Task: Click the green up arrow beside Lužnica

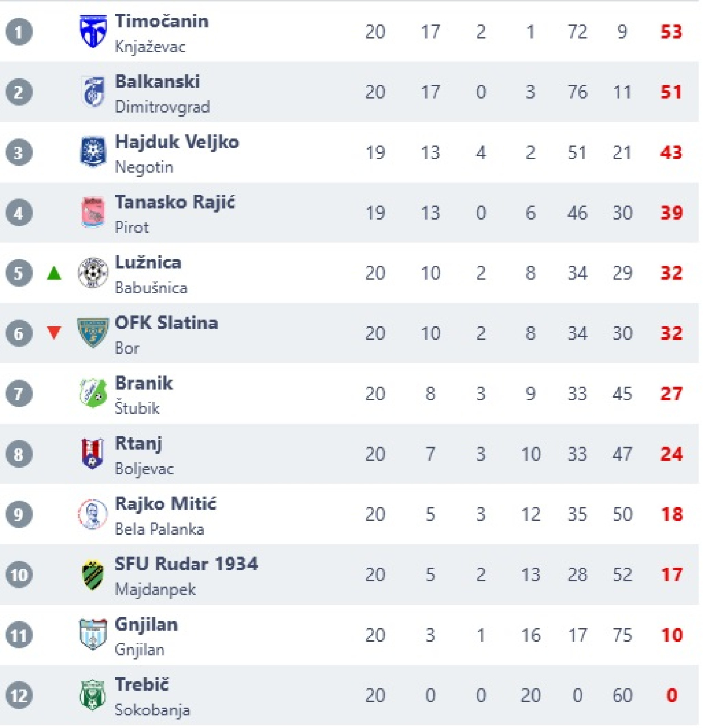Action: (x=54, y=274)
